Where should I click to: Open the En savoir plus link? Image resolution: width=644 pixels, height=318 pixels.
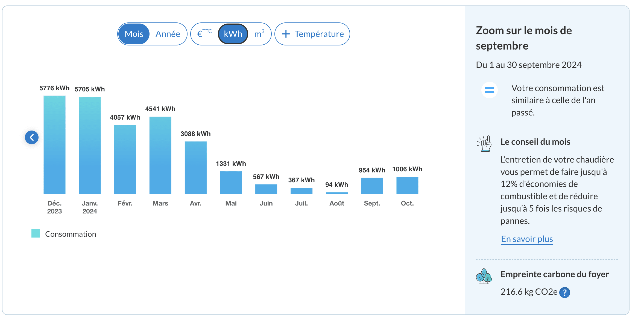coord(527,239)
